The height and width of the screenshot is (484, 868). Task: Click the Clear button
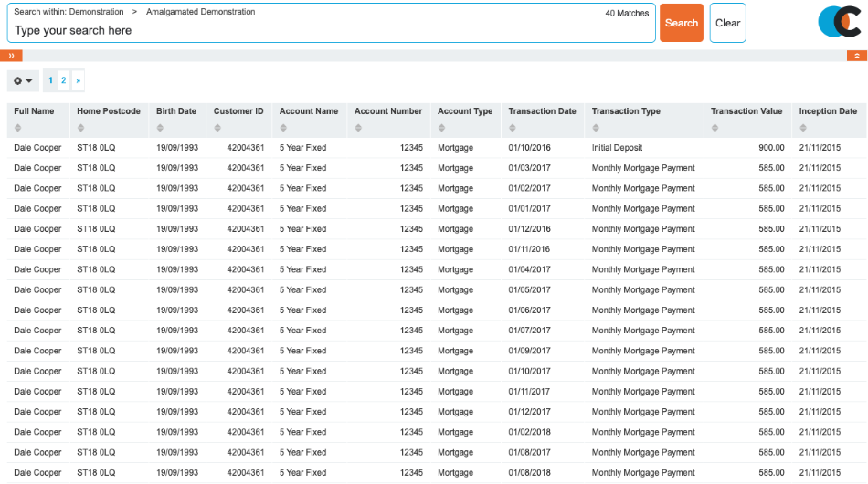tap(727, 23)
